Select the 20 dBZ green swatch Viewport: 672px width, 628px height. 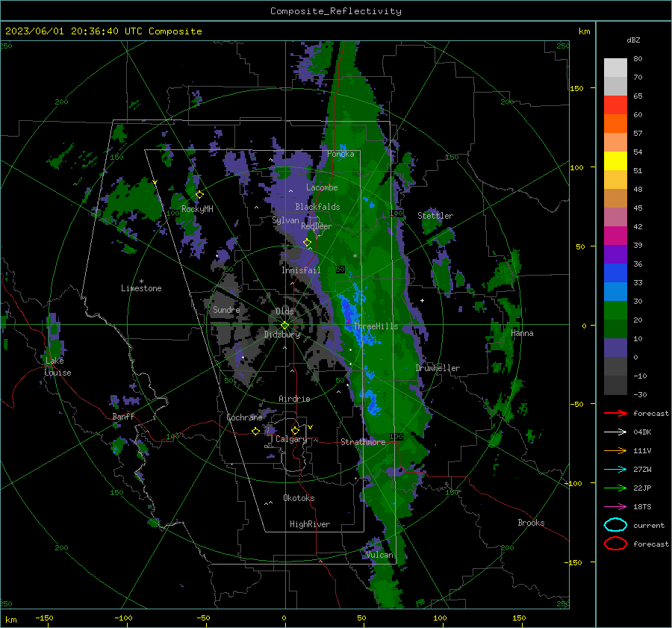pyautogui.click(x=615, y=329)
